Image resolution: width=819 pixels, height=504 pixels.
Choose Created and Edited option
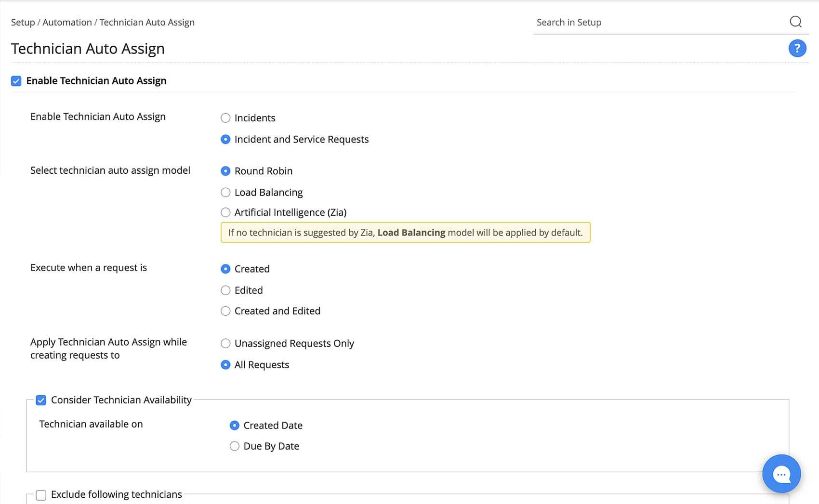[x=225, y=311]
